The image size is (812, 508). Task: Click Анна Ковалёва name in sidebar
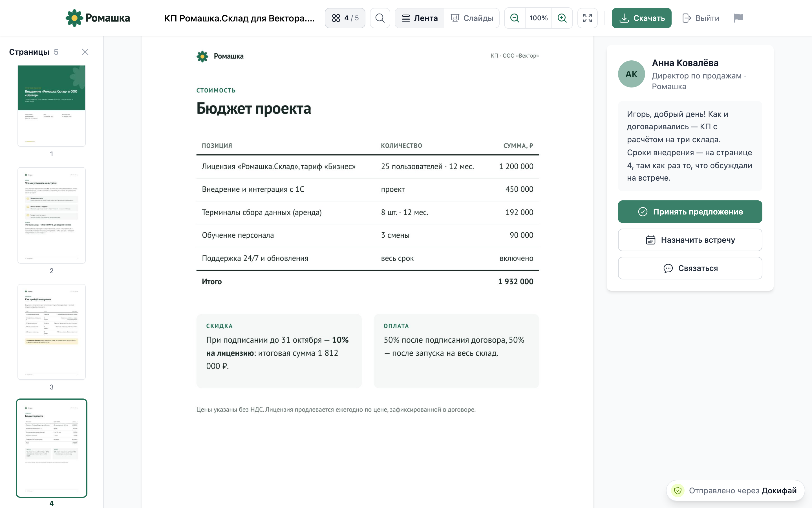685,63
